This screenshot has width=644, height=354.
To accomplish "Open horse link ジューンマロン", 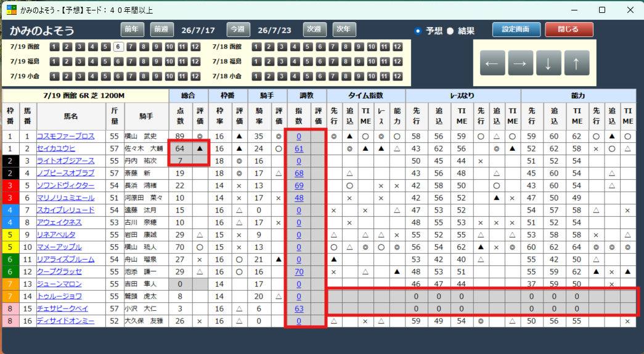I will coord(59,284).
